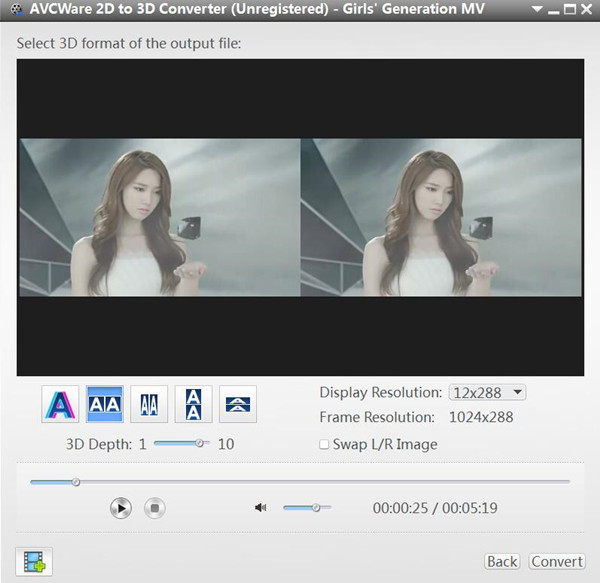Click the Frame Resolution value 1024x288
600x583 pixels.
point(481,417)
